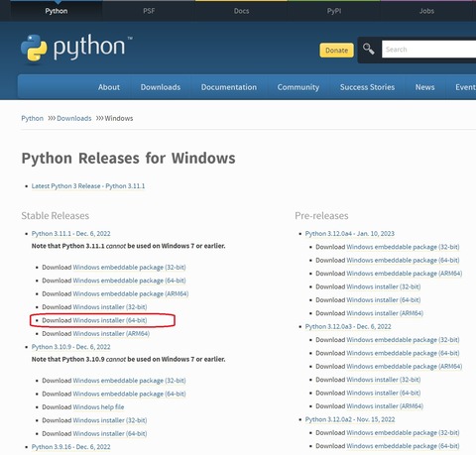
Task: Select the Pre-releases heading text
Action: click(321, 216)
